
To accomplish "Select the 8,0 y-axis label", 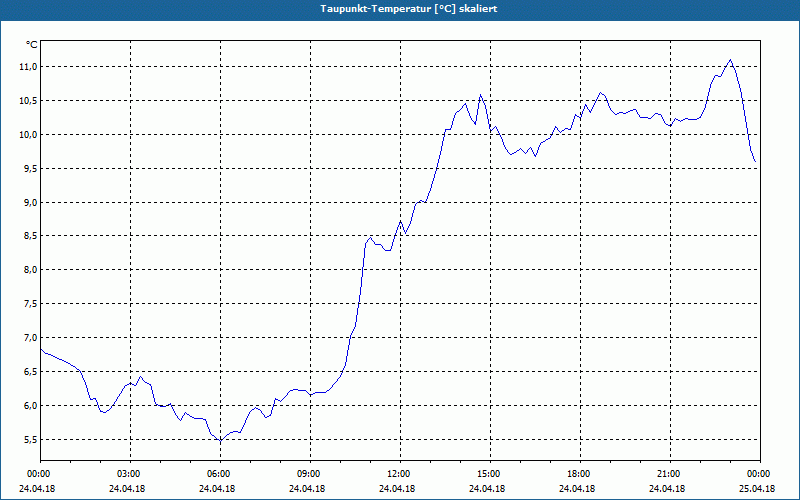I will (x=31, y=269).
